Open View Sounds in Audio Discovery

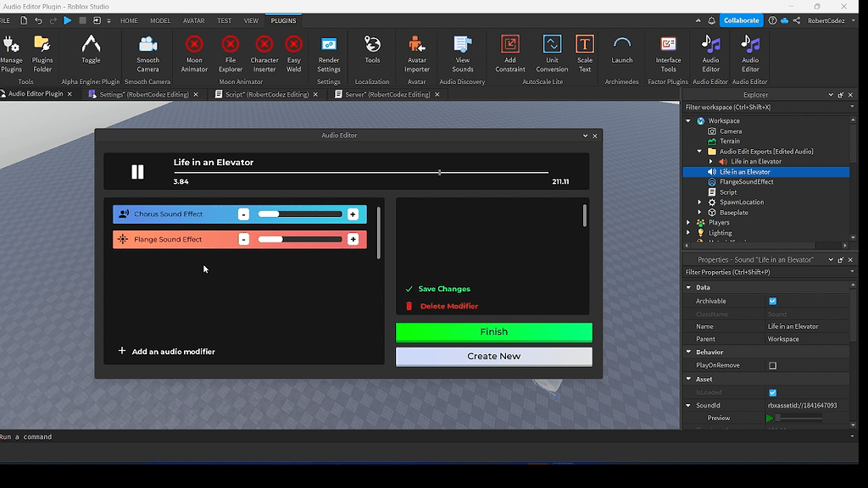(x=462, y=53)
